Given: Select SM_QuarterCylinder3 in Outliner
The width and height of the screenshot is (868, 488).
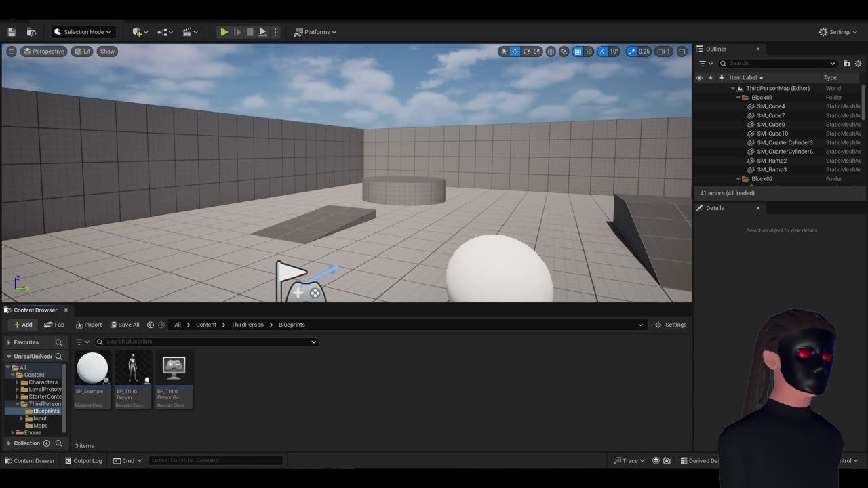Looking at the screenshot, I should pyautogui.click(x=785, y=142).
